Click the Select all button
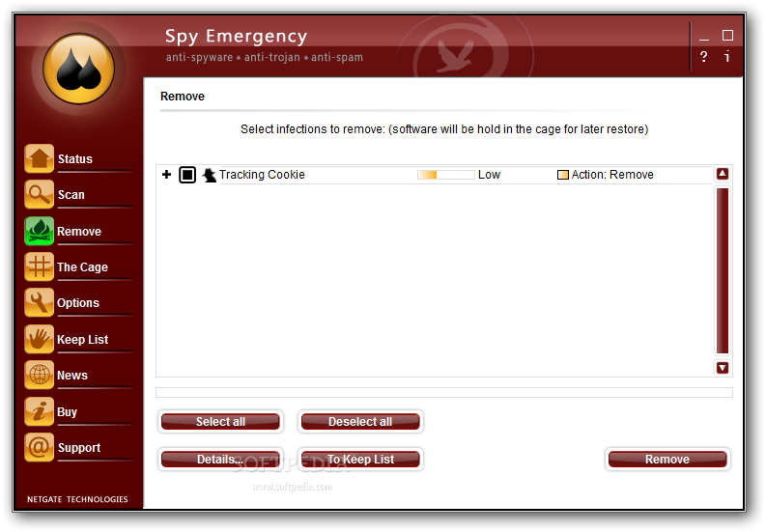 (220, 422)
